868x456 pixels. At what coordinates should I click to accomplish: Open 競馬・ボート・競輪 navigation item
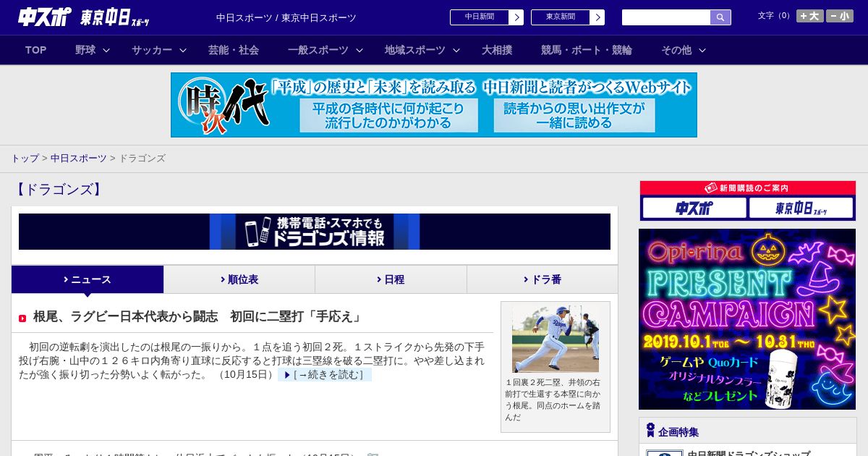tap(587, 50)
